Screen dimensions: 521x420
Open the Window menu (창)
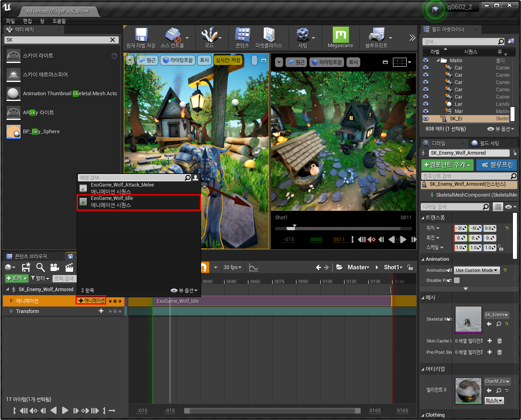[42, 21]
